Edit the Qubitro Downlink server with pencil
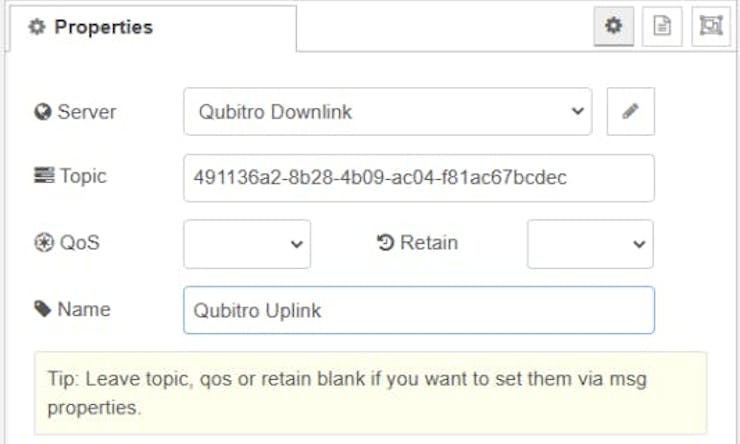 click(x=630, y=112)
